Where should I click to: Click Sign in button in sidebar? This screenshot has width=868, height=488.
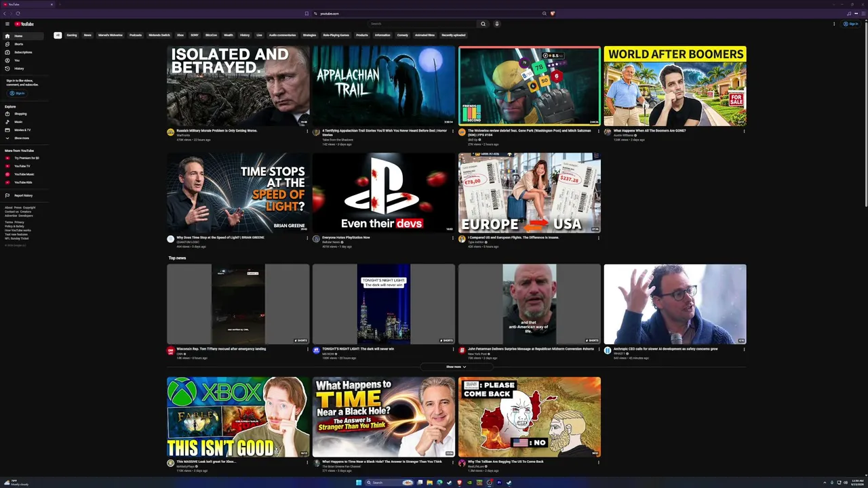(x=17, y=93)
